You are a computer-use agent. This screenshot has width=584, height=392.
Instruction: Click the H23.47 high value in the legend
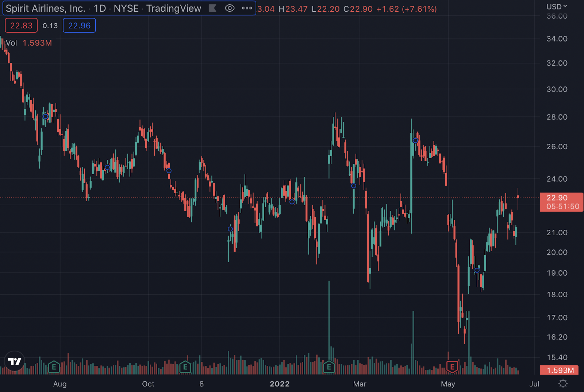(293, 9)
